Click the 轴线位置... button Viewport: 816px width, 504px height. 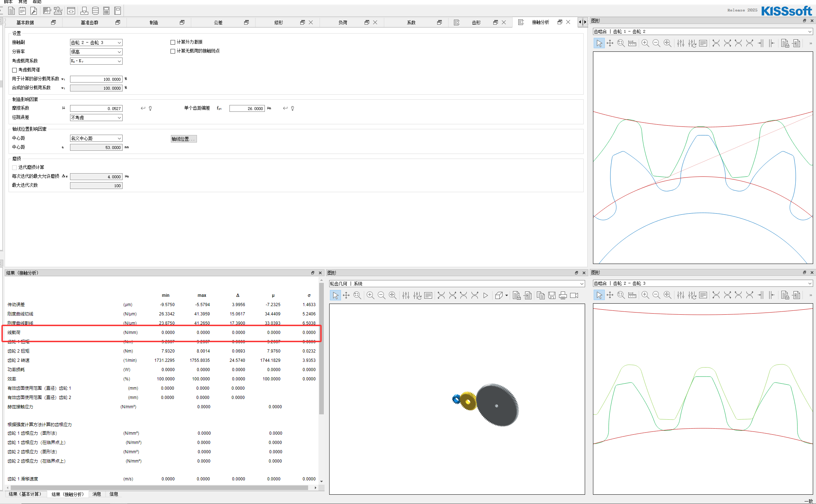(184, 139)
